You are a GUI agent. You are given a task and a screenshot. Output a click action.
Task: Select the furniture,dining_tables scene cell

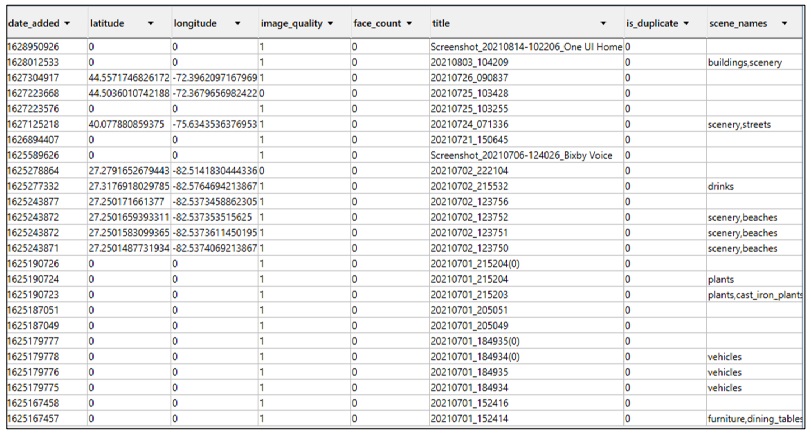(x=755, y=418)
